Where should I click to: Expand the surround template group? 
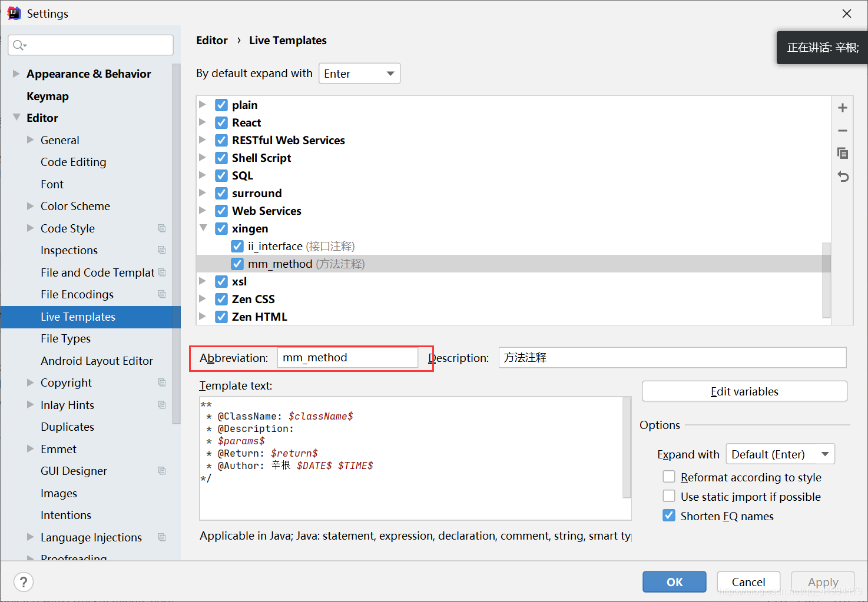[x=203, y=193]
